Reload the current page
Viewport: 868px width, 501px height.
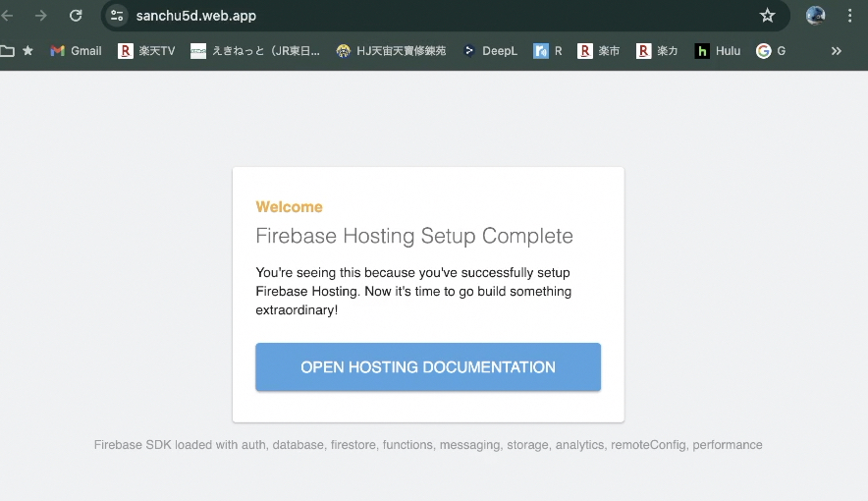[x=76, y=16]
